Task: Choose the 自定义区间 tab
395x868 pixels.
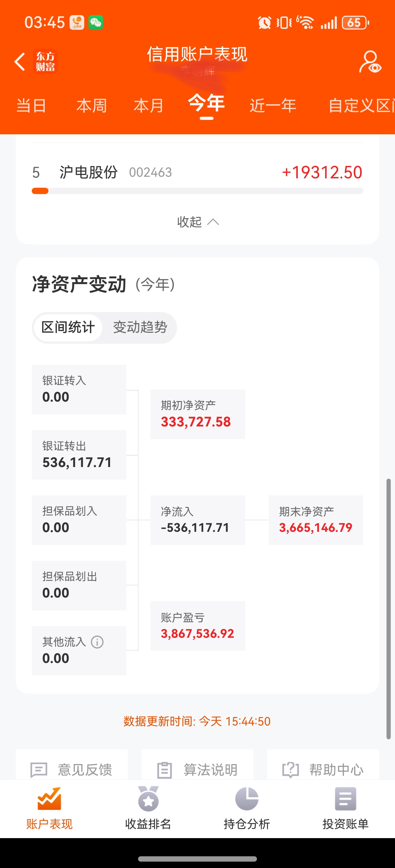Action: pyautogui.click(x=361, y=106)
